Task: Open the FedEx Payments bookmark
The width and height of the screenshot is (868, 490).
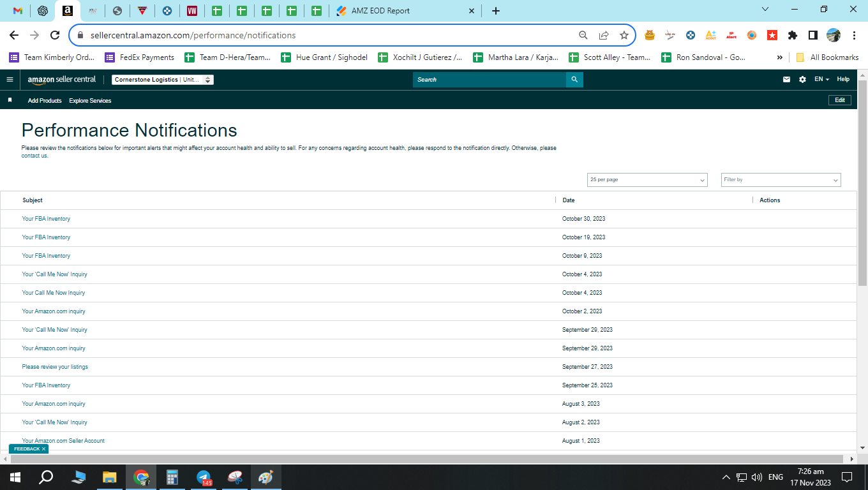Action: (x=139, y=57)
